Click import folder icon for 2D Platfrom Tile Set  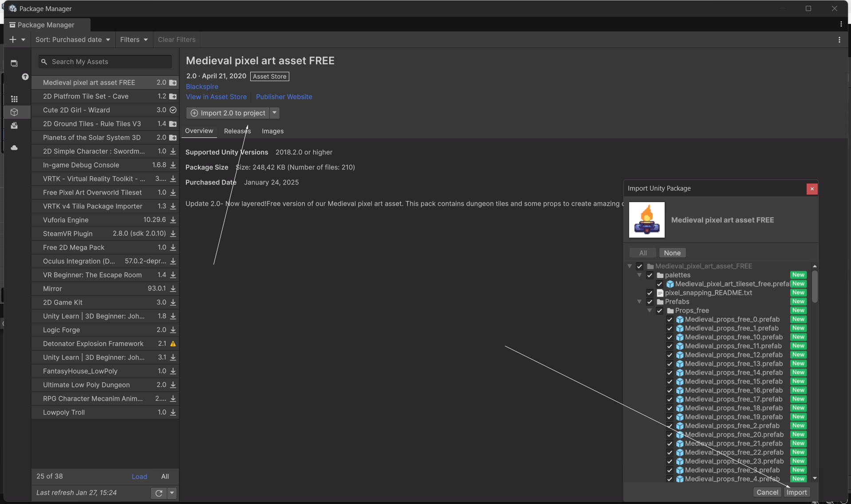[x=173, y=96]
